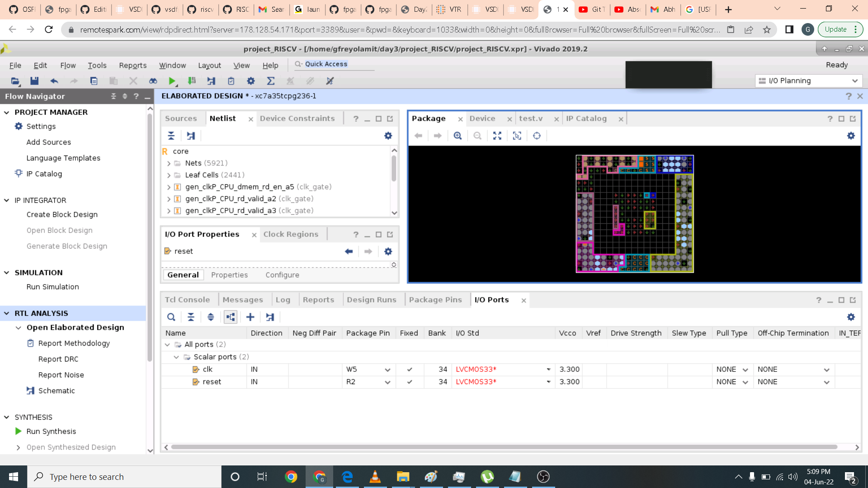Viewport: 868px width, 488px height.
Task: Click the Save Design disk icon
Action: [34, 81]
